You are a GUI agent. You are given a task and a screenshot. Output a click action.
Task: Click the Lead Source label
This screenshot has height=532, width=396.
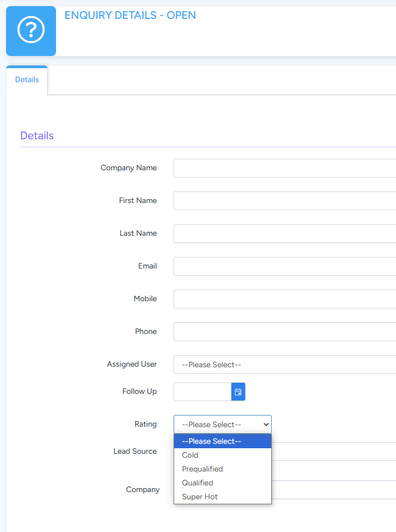pyautogui.click(x=135, y=452)
